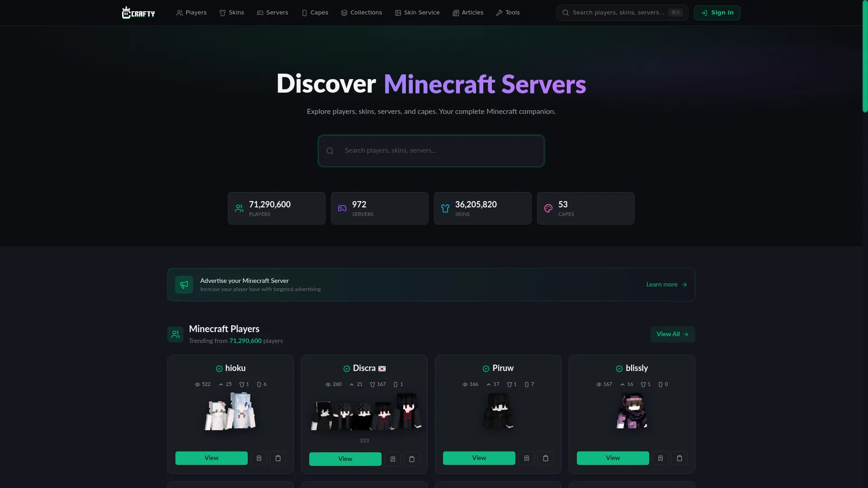Bookmark Piruw's player card
The width and height of the screenshot is (868, 488).
pos(527,458)
